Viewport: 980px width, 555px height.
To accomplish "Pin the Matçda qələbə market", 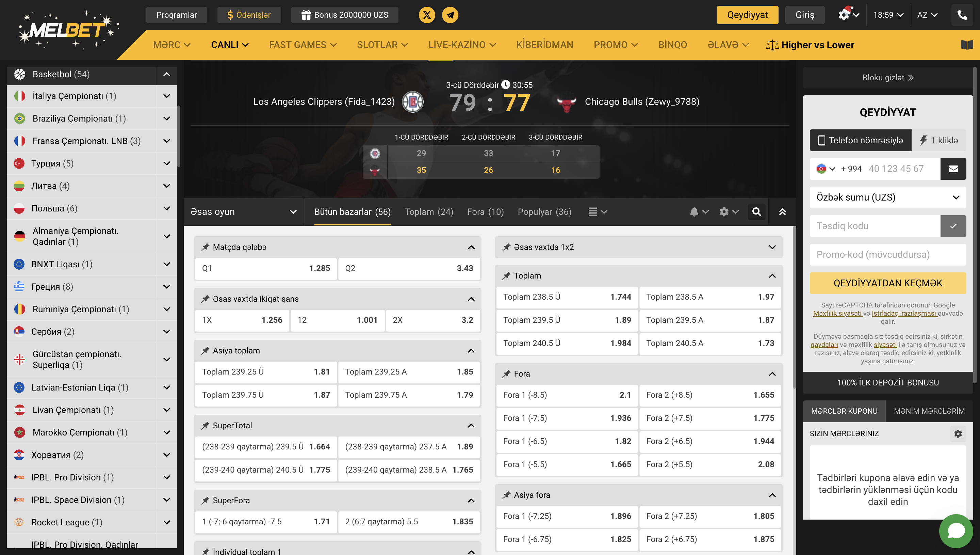I will [x=205, y=247].
